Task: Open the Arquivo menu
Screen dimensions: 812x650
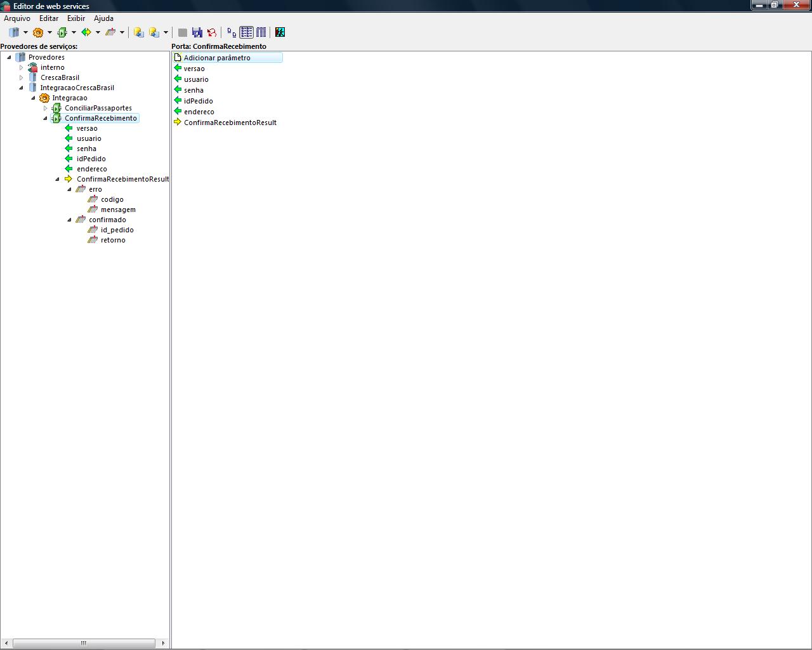Action: (17, 18)
